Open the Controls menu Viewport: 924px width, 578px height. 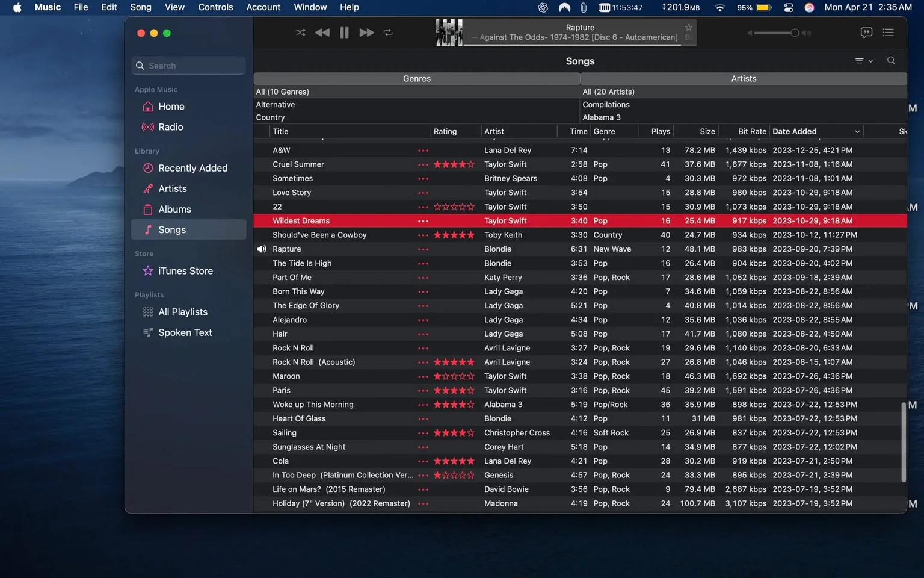215,7
